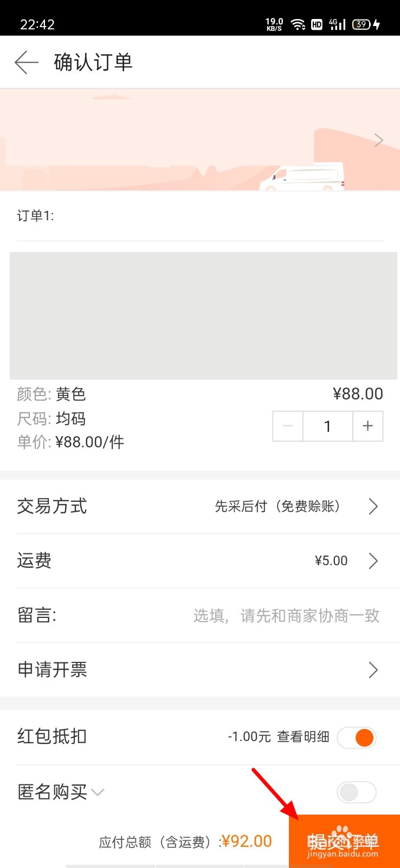
Task: Open the 交易方式 chevron
Action: click(373, 506)
